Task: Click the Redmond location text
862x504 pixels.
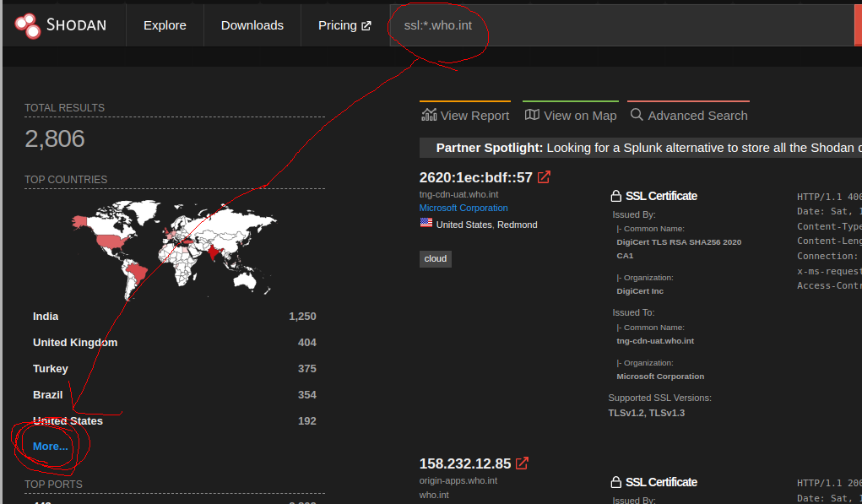Action: (518, 225)
